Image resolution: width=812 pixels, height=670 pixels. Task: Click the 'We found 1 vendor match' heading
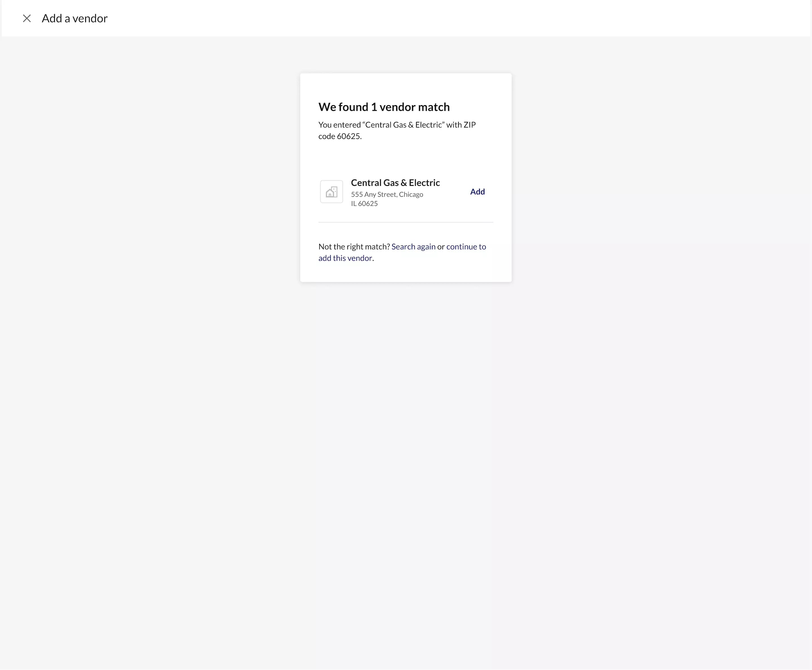(384, 107)
